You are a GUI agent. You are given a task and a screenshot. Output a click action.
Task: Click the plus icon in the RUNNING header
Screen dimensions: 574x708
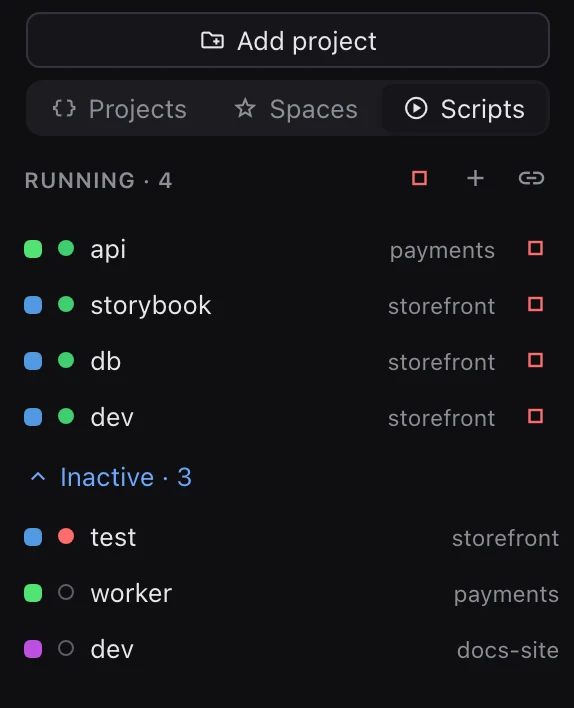coord(476,178)
